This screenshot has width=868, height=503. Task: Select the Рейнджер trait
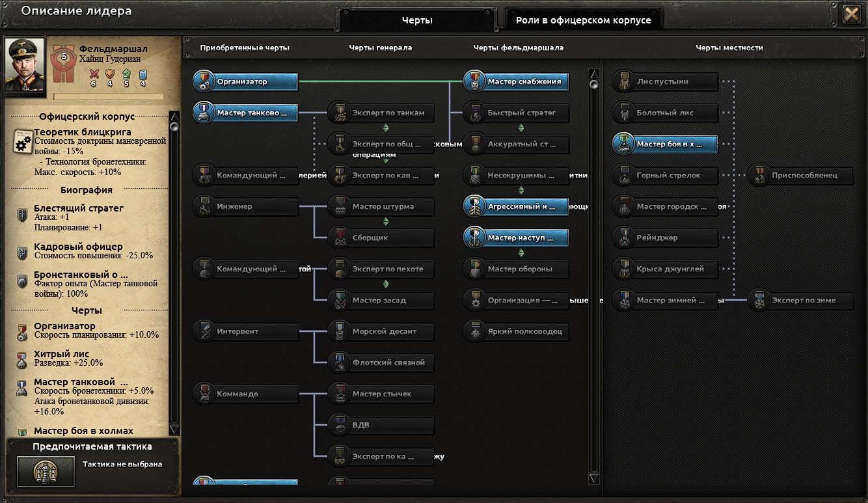(x=666, y=238)
